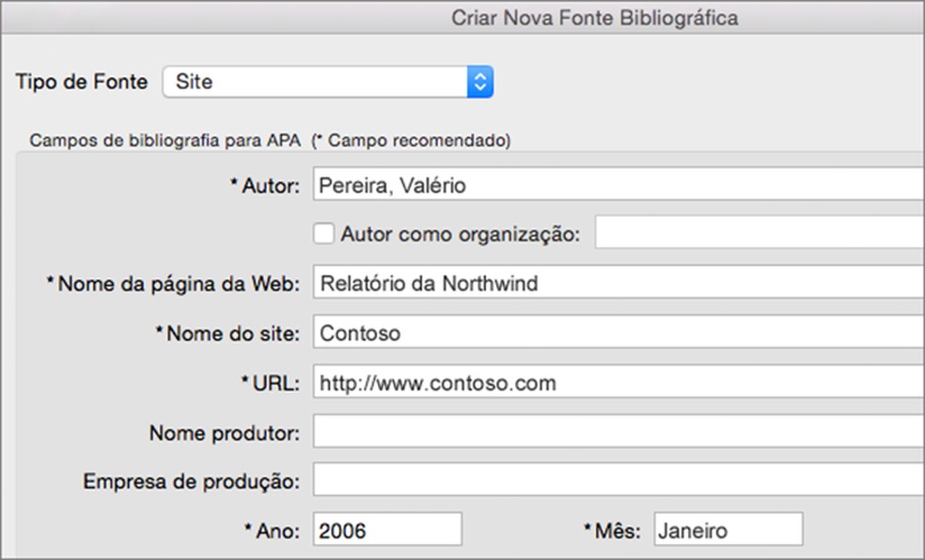The width and height of the screenshot is (925, 560).
Task: Click the Tipo de Fonte label text
Action: click(x=82, y=82)
